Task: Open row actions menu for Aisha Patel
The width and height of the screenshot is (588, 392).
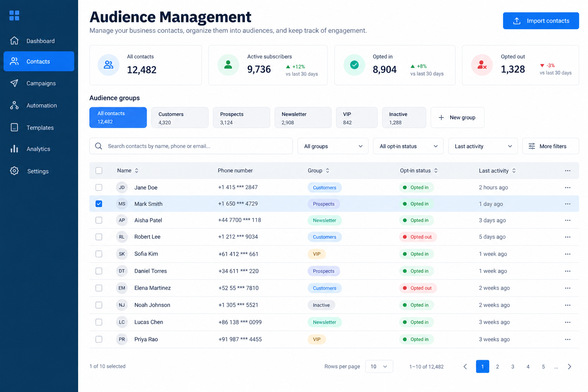Action: tap(567, 220)
